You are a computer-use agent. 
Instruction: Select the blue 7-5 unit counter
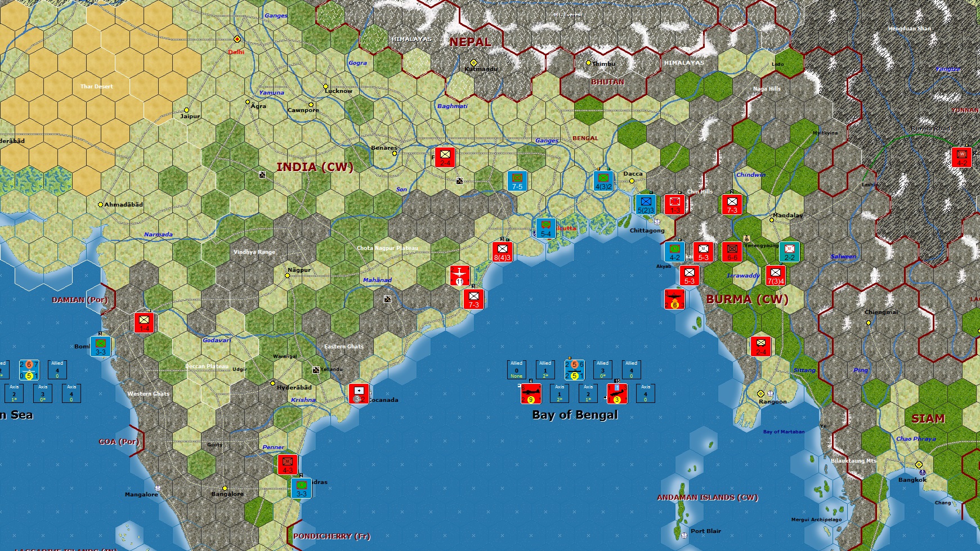517,181
